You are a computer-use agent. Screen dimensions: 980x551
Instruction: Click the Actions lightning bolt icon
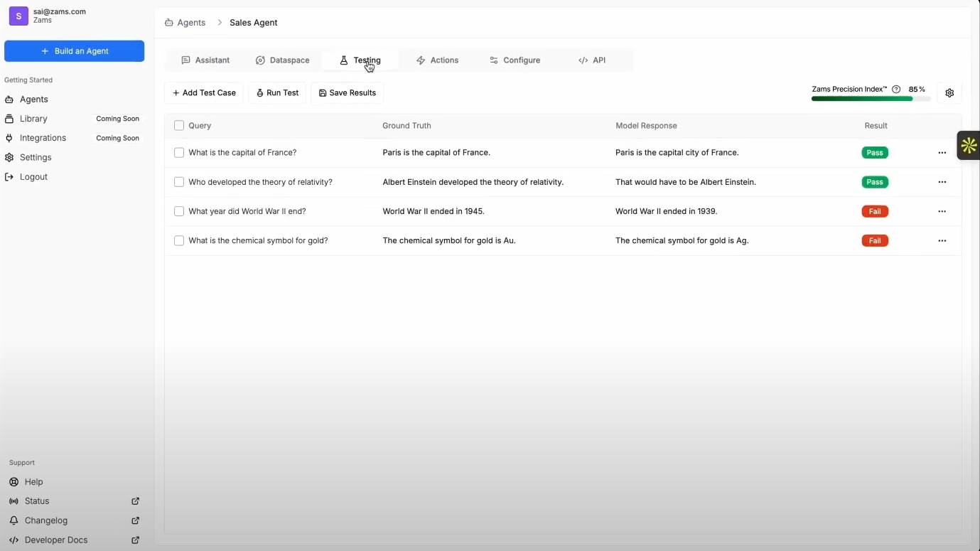click(x=421, y=60)
